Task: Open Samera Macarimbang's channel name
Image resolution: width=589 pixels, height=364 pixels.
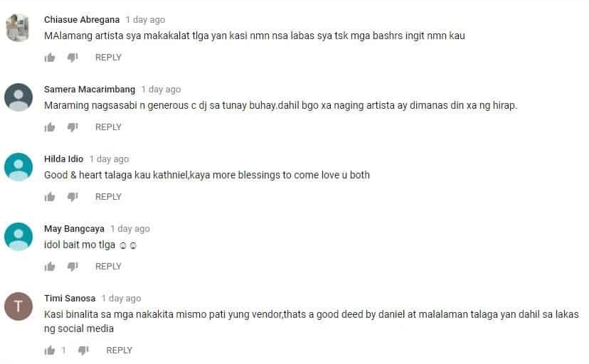Action: point(90,90)
